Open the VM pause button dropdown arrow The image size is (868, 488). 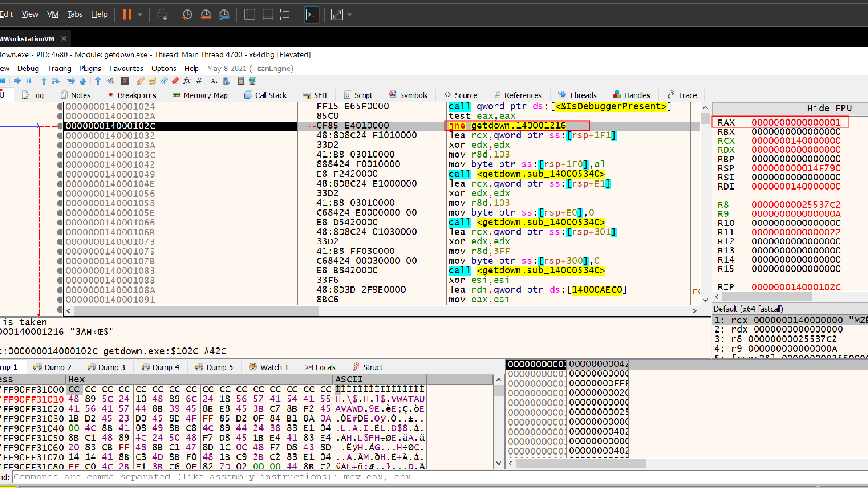click(x=140, y=14)
